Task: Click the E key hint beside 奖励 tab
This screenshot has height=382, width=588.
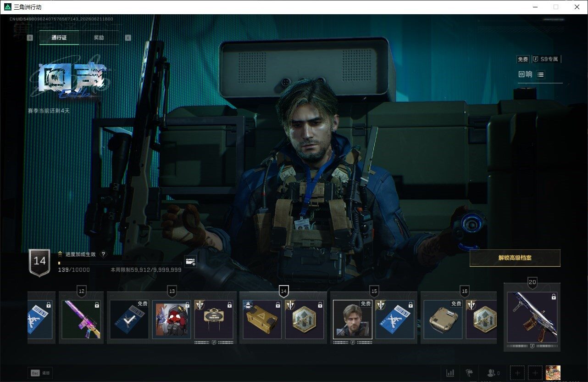Action: pos(128,38)
